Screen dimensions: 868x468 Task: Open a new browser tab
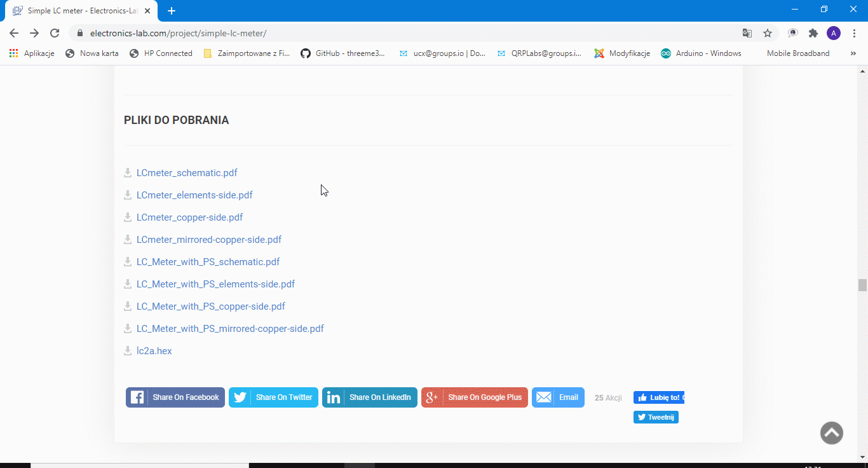point(172,11)
